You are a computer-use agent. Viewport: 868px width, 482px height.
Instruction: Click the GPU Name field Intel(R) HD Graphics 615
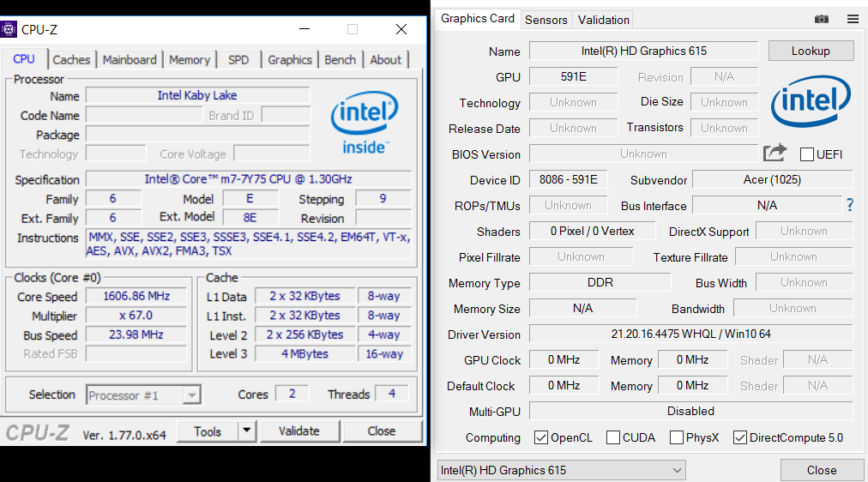tap(644, 51)
